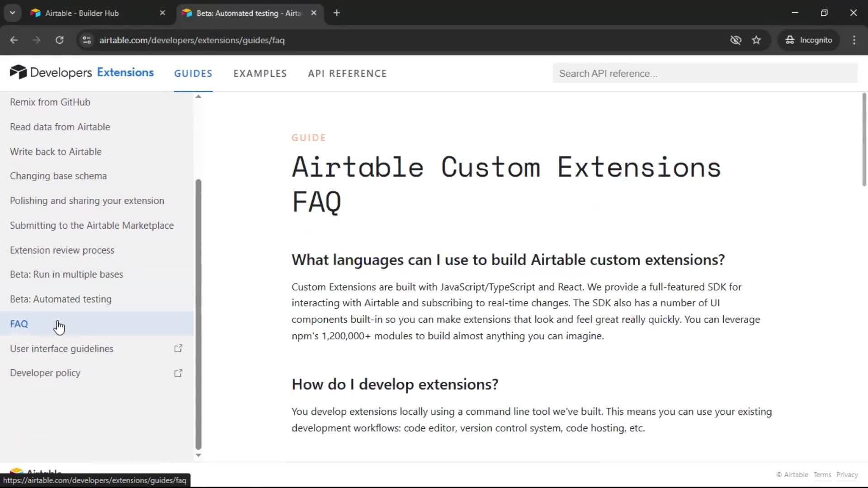
Task: Focus the Search API reference field
Action: click(705, 74)
